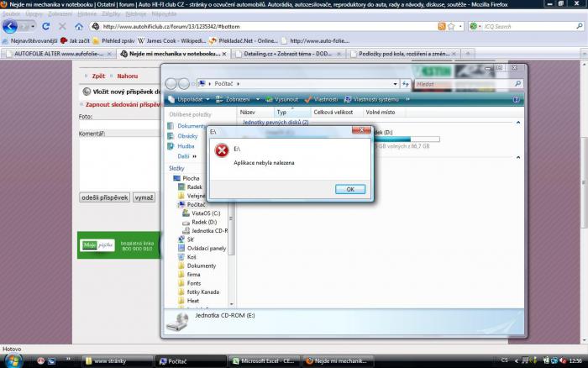The image size is (588, 368).
Task: Sort by the Název column header
Action: pyautogui.click(x=248, y=111)
